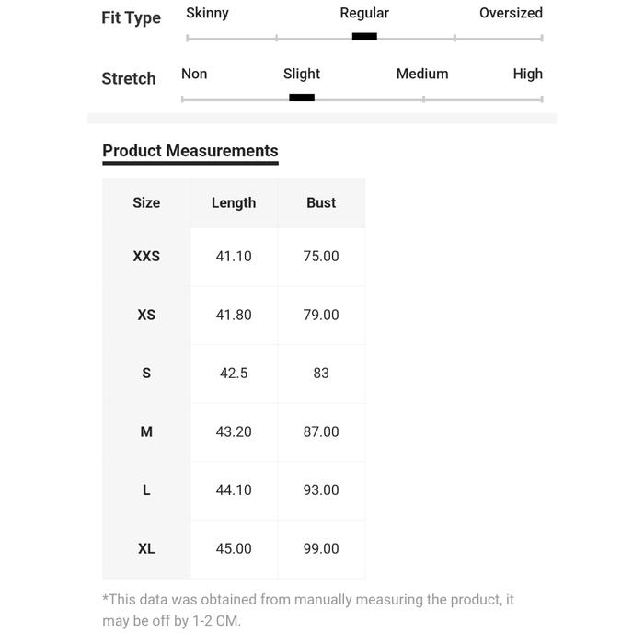Click the Bust column header

pyautogui.click(x=321, y=203)
